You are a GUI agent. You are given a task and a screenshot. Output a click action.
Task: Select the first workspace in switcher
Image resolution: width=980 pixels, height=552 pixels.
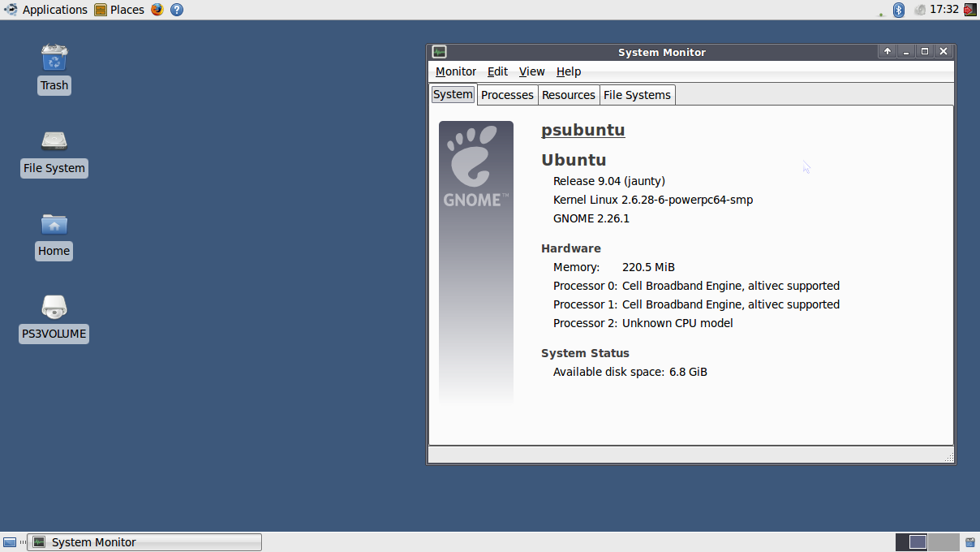tap(911, 542)
